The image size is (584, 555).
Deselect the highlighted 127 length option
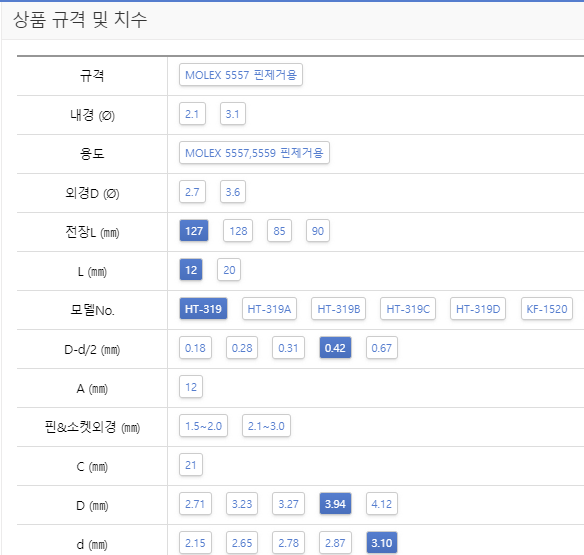click(x=194, y=231)
